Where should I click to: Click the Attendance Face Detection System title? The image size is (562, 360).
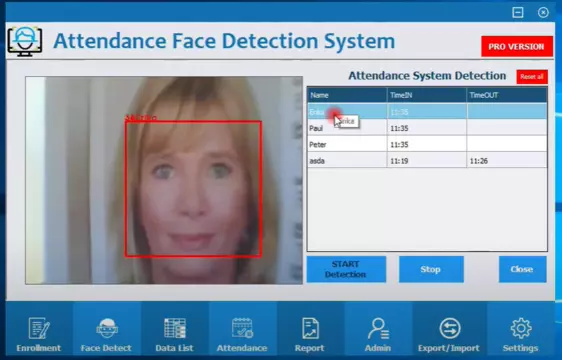[224, 41]
